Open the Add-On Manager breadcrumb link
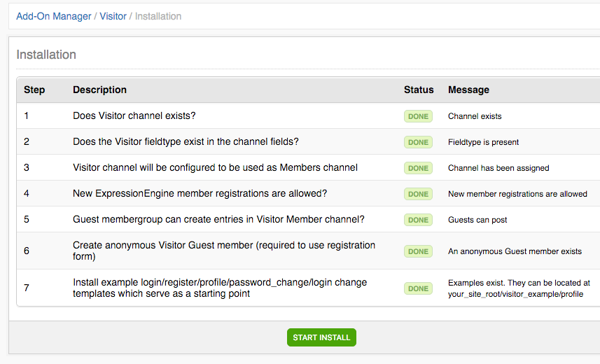 (54, 17)
